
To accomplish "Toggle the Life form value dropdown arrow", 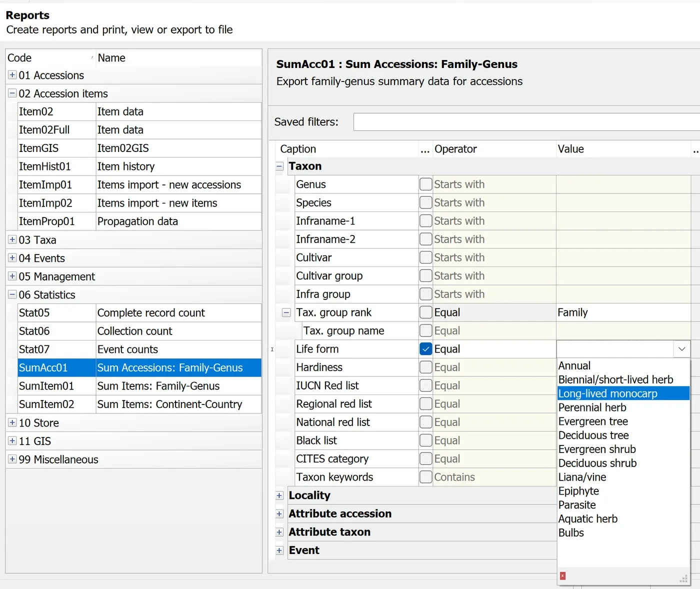I will [681, 349].
